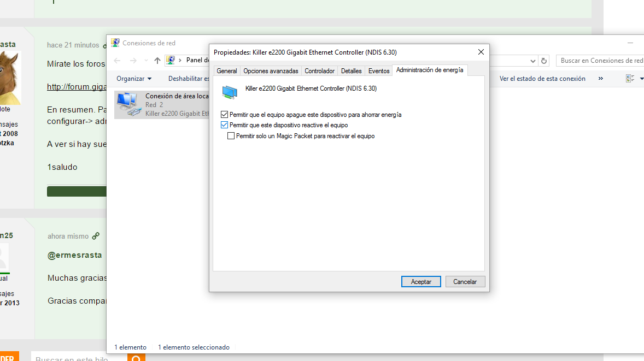This screenshot has height=361, width=644.
Task: Open the forum.giga link in the post
Action: [77, 86]
